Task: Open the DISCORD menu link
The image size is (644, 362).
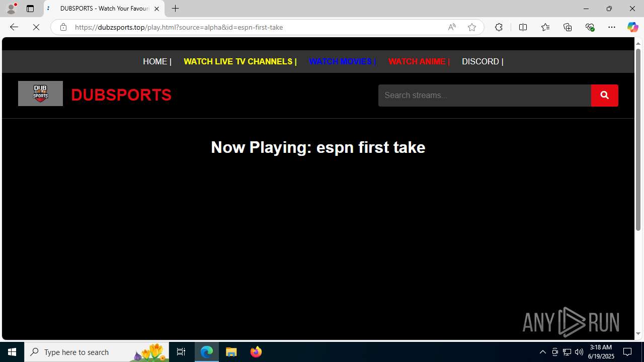Action: pyautogui.click(x=482, y=61)
